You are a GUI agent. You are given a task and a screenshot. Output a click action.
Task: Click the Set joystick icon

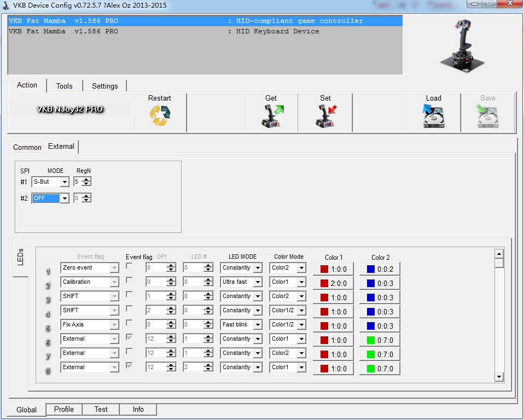coord(326,116)
